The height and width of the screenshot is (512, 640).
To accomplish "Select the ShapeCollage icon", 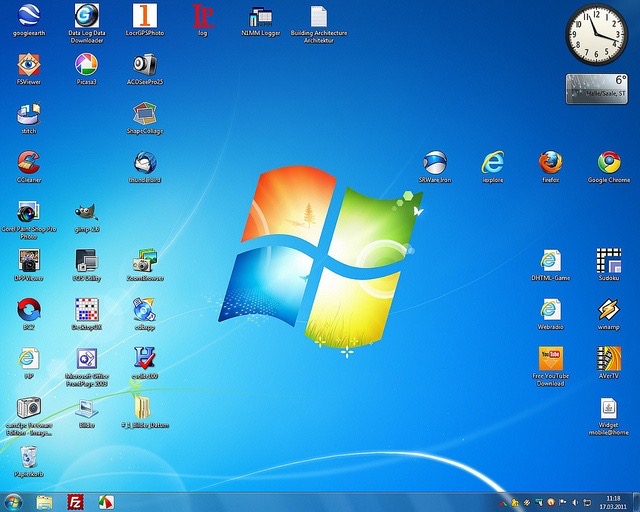I will [144, 118].
